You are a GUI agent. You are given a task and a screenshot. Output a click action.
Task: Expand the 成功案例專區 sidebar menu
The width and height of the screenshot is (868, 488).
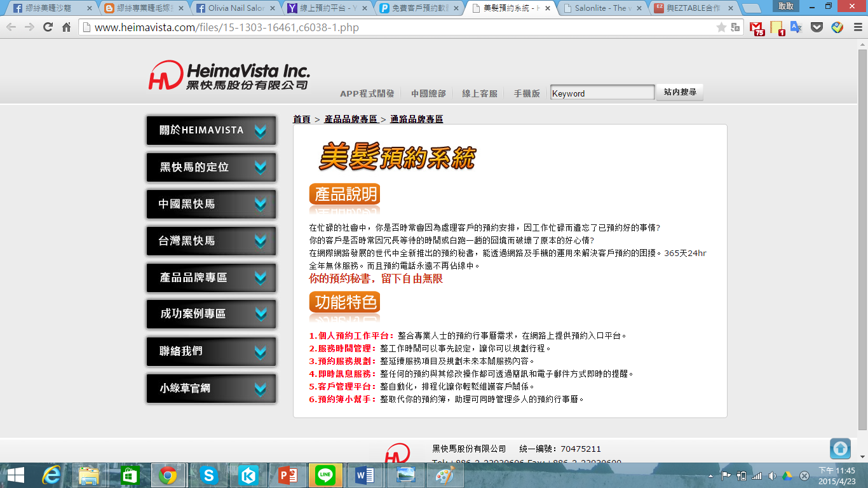click(212, 314)
